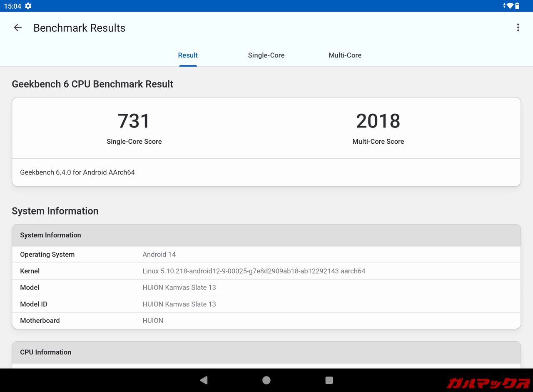Open recent apps with the square button

(x=329, y=380)
